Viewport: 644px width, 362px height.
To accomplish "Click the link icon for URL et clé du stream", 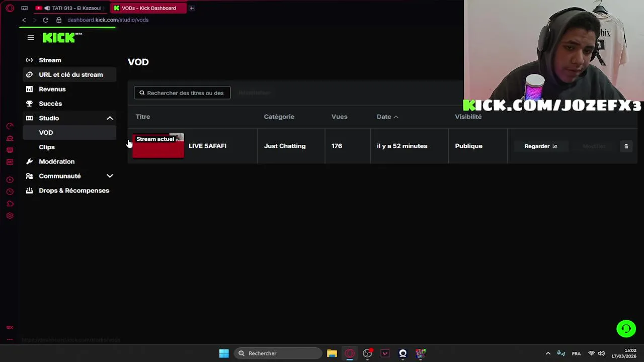I will point(29,75).
